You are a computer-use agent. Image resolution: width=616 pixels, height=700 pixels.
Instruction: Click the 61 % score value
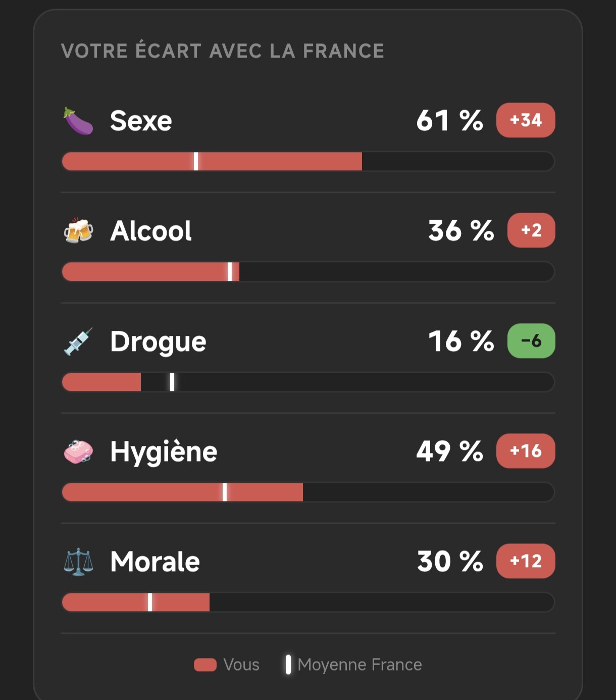[449, 121]
